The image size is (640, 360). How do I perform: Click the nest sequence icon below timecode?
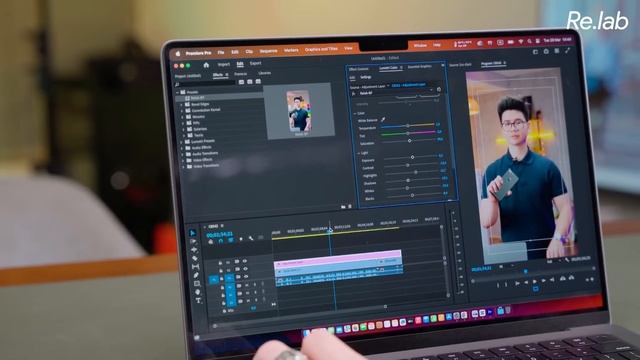coord(211,242)
